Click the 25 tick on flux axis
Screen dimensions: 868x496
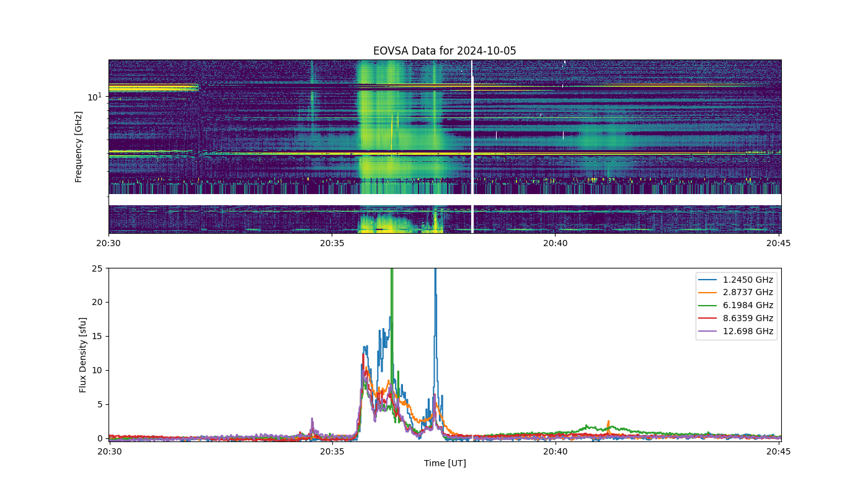98,268
